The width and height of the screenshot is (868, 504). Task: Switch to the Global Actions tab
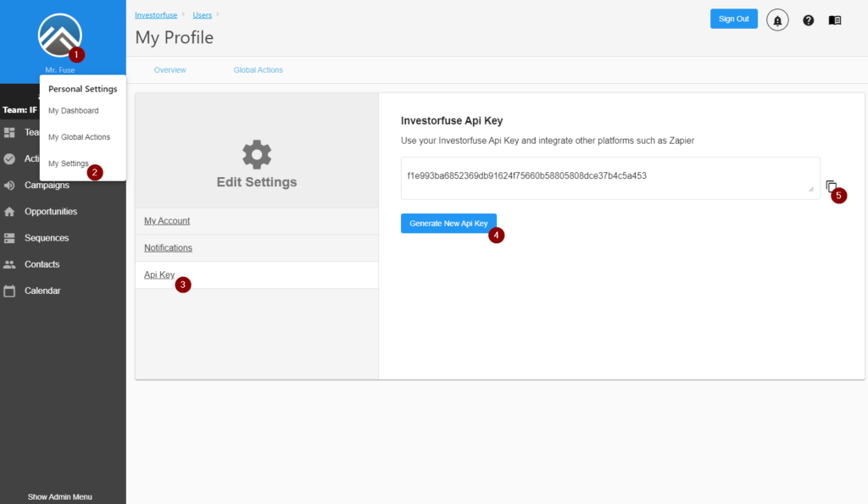pyautogui.click(x=258, y=69)
